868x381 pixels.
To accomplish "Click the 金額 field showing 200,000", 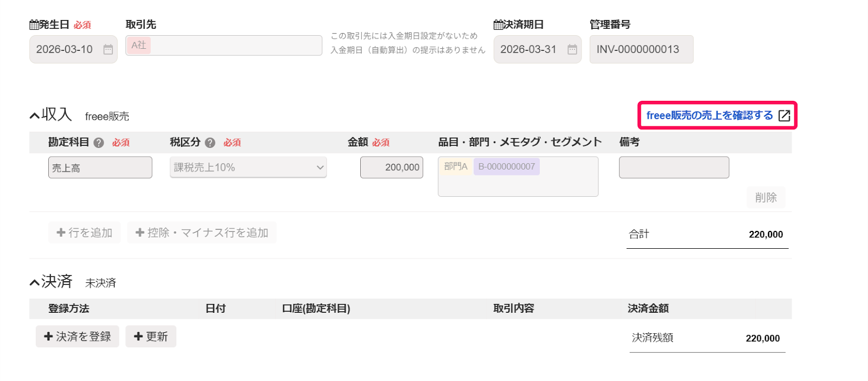I will click(x=392, y=167).
